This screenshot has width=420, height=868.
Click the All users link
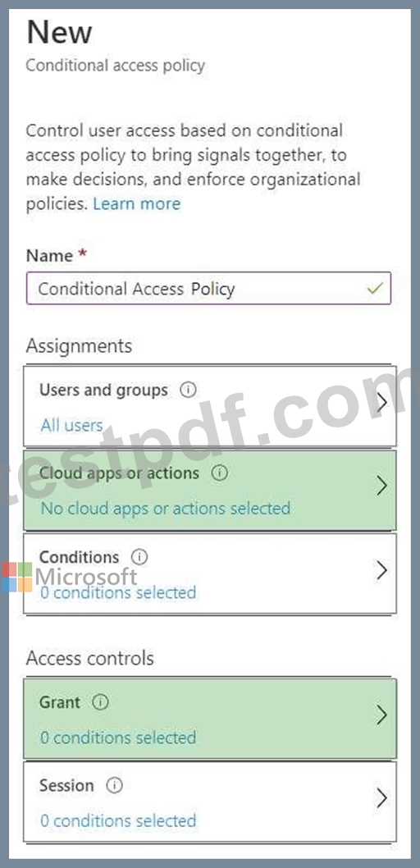71,425
